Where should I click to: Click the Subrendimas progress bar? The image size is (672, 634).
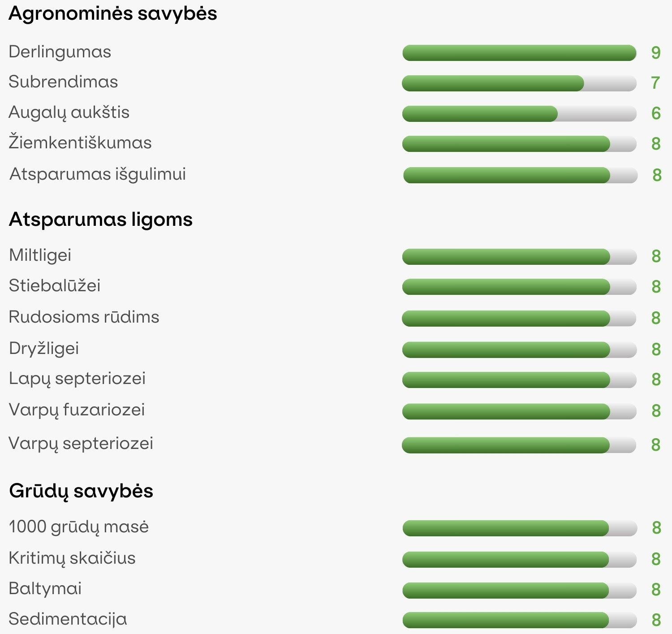(519, 83)
